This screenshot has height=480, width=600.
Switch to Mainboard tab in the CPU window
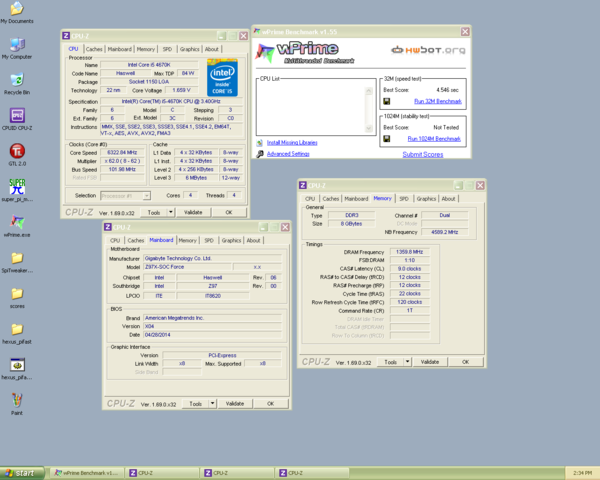point(120,49)
